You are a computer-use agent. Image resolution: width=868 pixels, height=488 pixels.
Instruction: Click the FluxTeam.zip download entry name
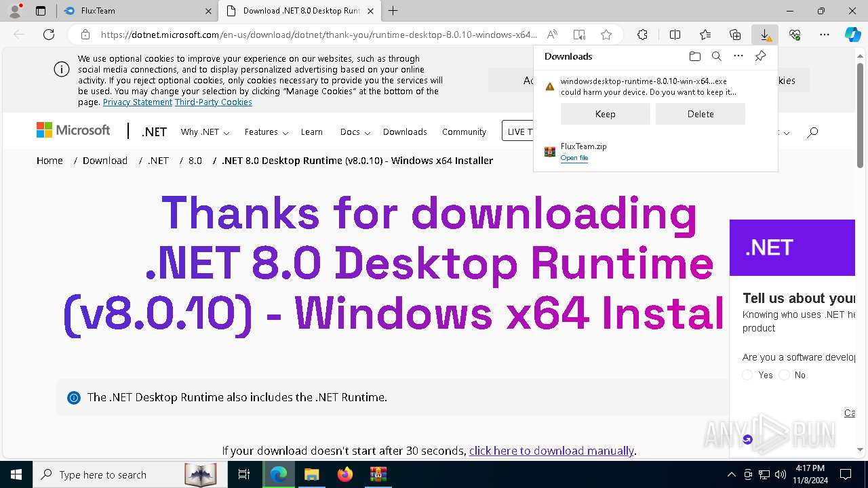coord(583,146)
